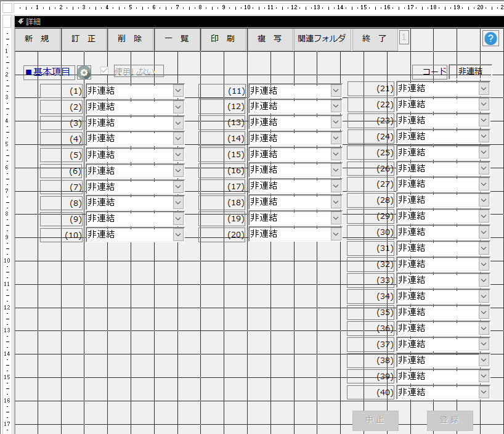The height and width of the screenshot is (434, 504).
Task: Click the 印刷 print button
Action: (x=224, y=39)
